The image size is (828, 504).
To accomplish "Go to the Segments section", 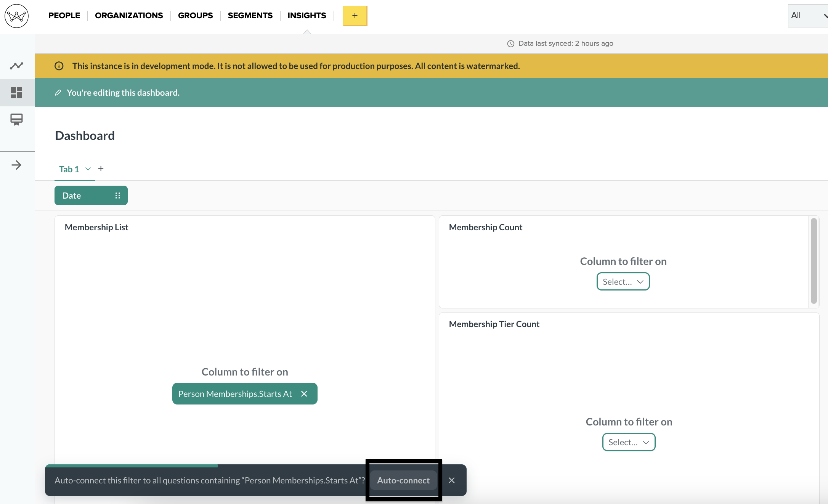I will tap(250, 16).
